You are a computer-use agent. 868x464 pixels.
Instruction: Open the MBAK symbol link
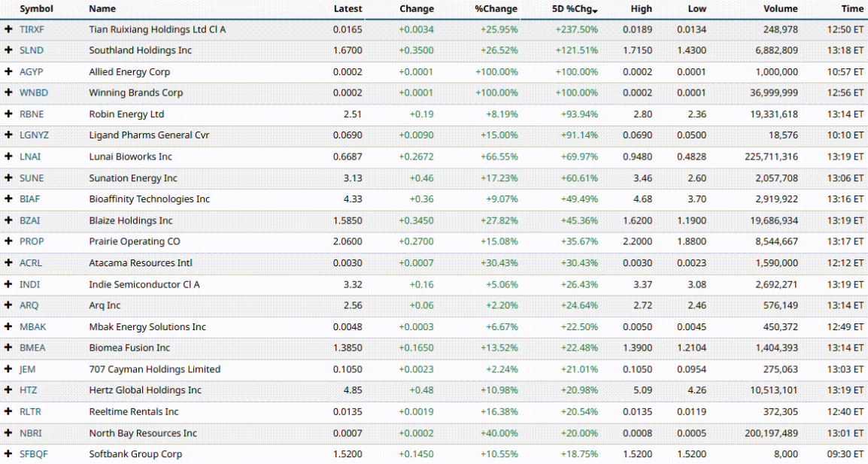click(x=33, y=326)
